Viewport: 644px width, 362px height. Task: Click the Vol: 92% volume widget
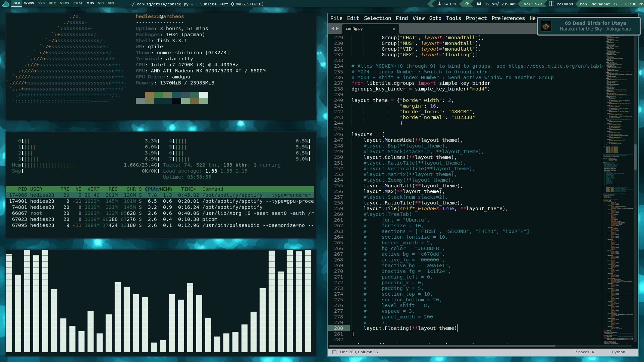point(533,4)
